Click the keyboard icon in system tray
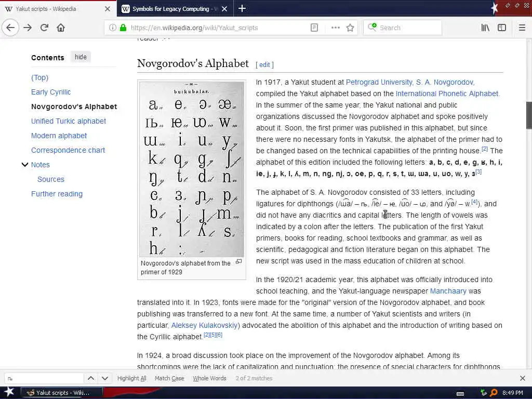This screenshot has height=399, width=532. pyautogui.click(x=460, y=393)
